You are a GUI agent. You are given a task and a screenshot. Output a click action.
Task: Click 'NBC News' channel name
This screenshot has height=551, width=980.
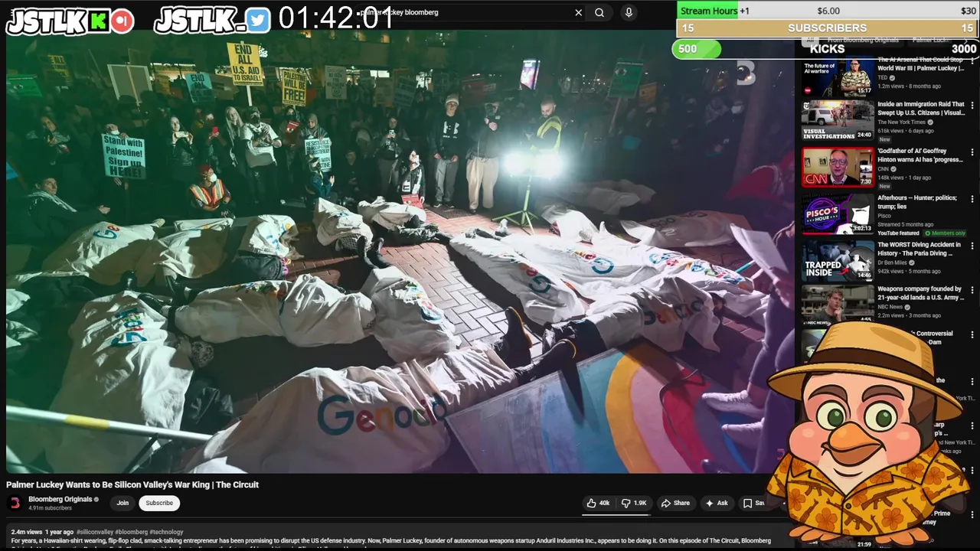coord(890,307)
